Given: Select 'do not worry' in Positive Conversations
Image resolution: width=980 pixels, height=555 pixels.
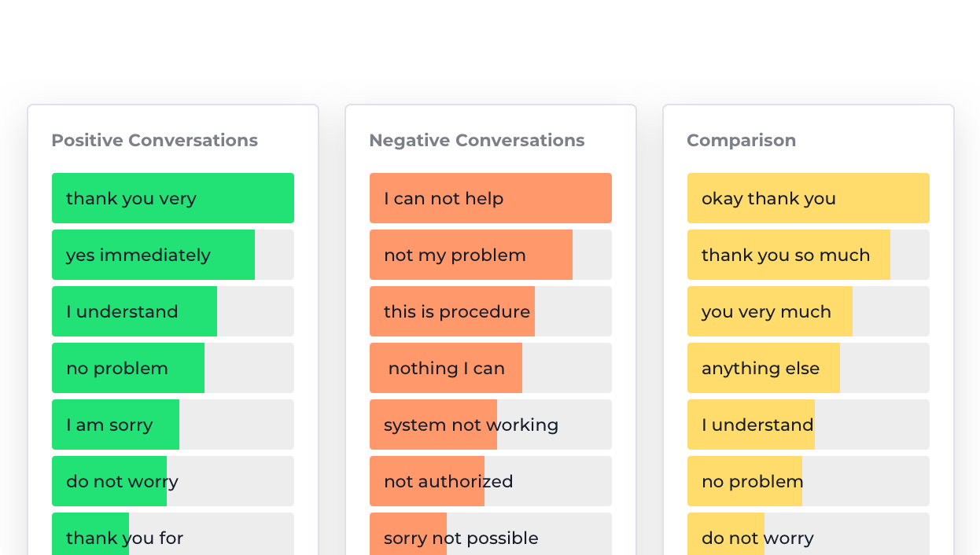Looking at the screenshot, I should pos(173,481).
